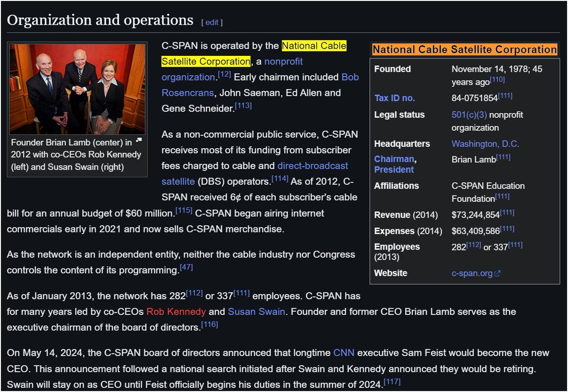Image resolution: width=568 pixels, height=392 pixels.
Task: Edit the Organization and operations section
Action: point(212,22)
